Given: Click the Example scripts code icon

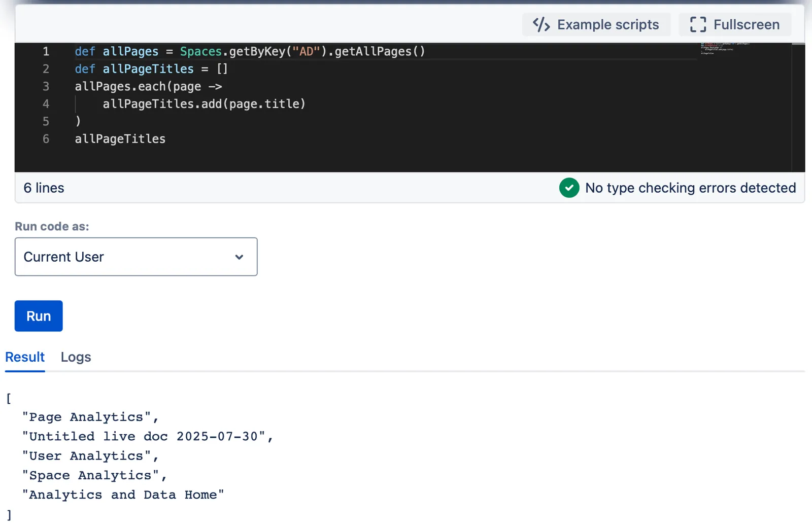Looking at the screenshot, I should 541,24.
